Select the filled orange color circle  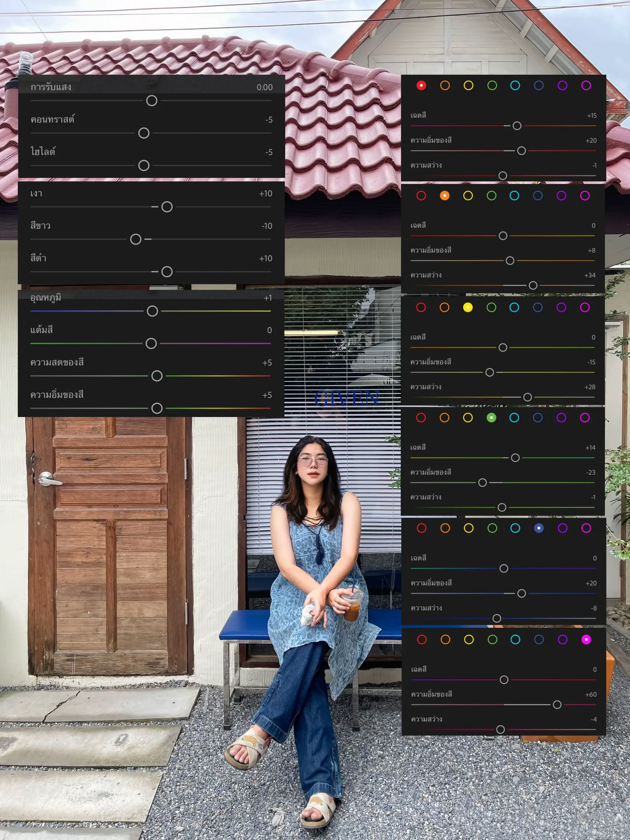pos(444,196)
